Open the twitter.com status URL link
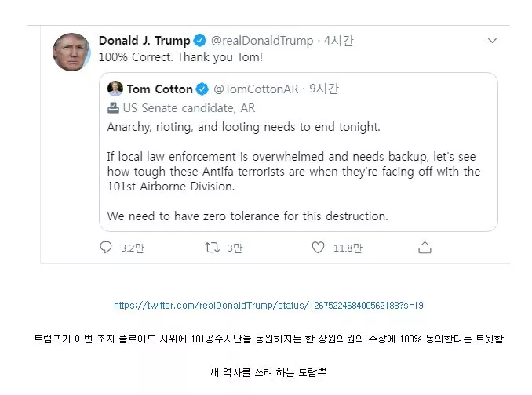Image resolution: width=532 pixels, height=395 pixels. coord(268,305)
